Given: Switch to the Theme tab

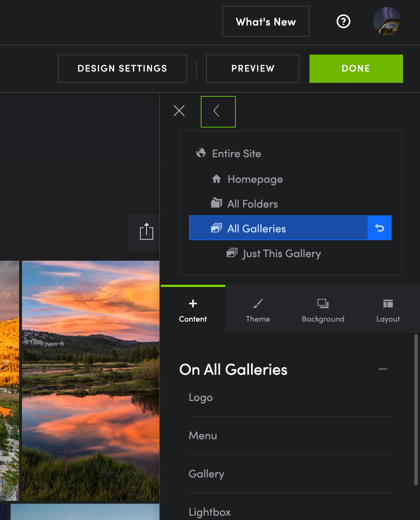Looking at the screenshot, I should [258, 310].
